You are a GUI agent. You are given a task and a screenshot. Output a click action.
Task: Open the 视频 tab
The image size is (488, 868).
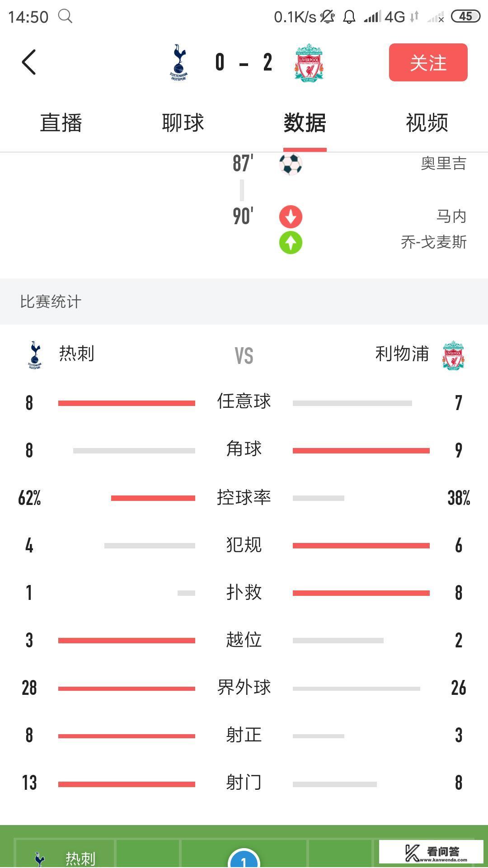click(x=426, y=122)
